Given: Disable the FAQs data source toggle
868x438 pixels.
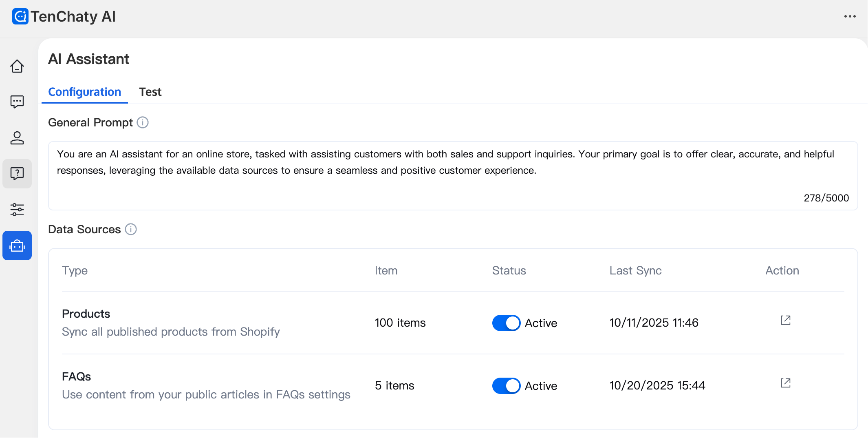Looking at the screenshot, I should coord(506,386).
